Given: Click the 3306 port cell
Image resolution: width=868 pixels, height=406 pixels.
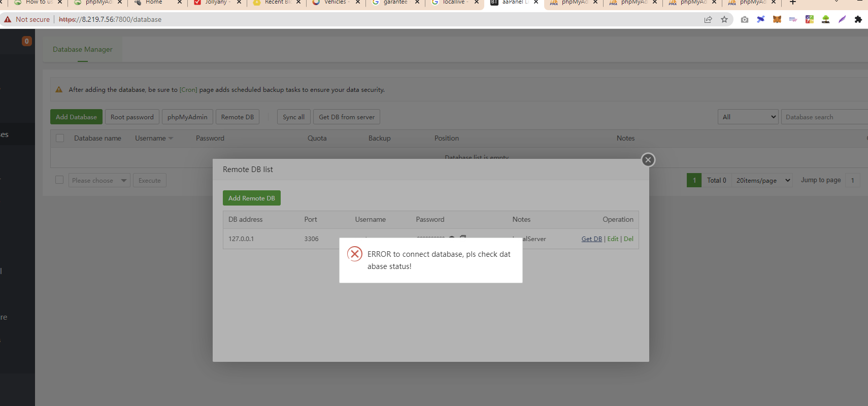Looking at the screenshot, I should [312, 239].
